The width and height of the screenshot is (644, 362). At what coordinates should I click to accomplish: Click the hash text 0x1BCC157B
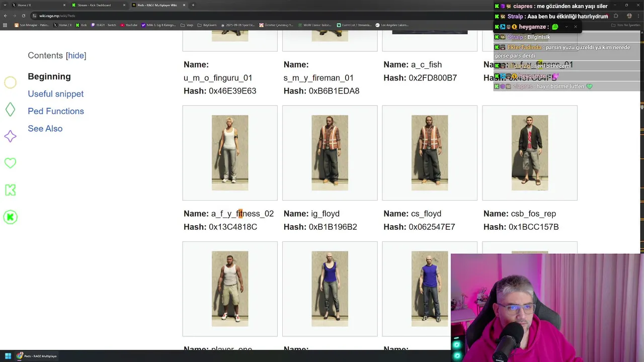534,227
